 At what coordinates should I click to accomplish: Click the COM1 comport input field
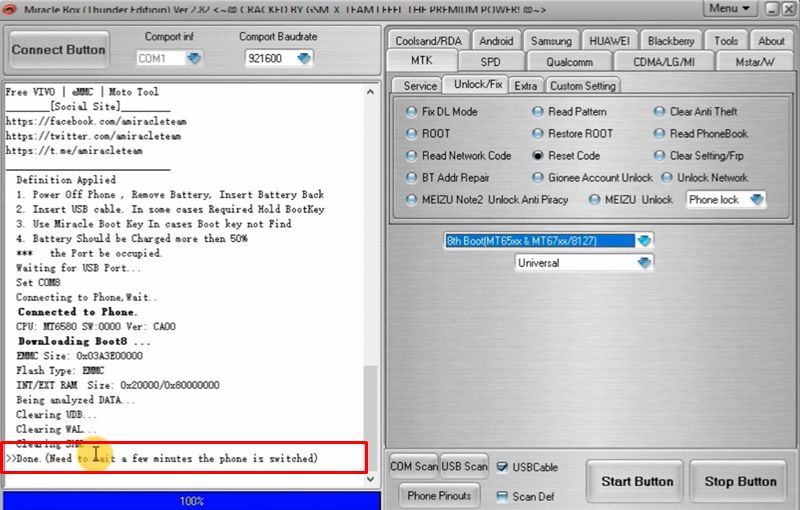pos(161,58)
